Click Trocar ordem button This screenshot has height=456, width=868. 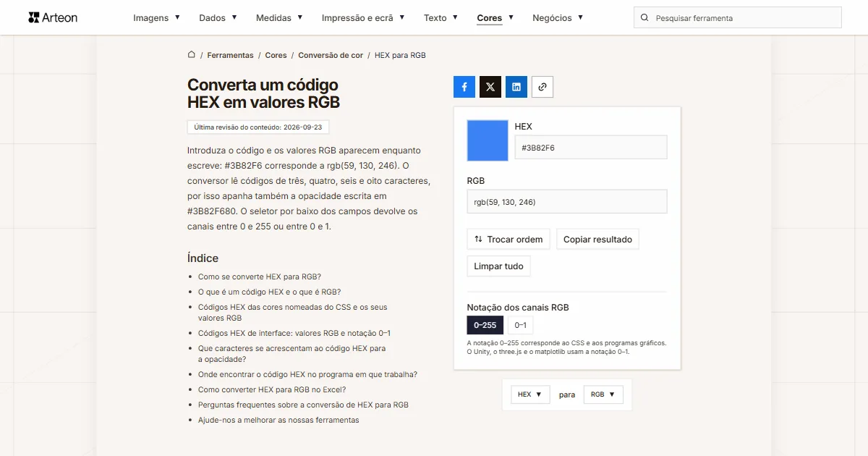click(x=509, y=240)
